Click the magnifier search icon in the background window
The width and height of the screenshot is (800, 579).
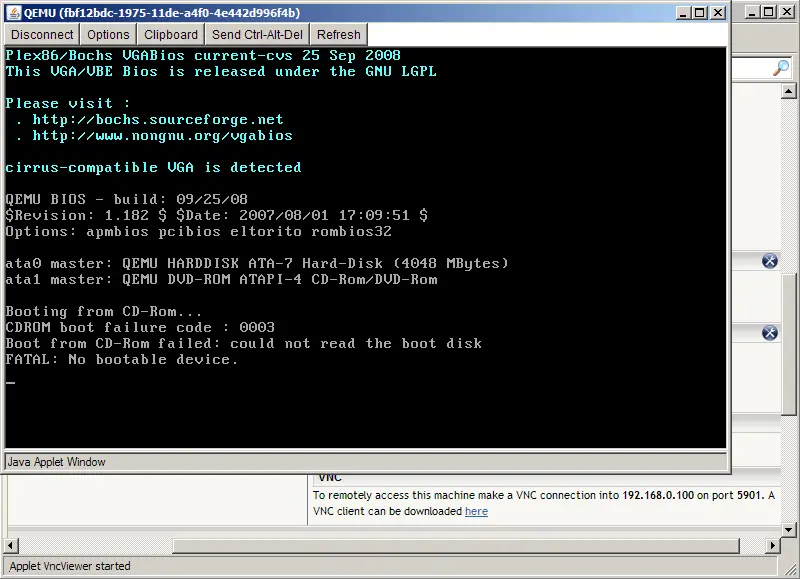(781, 68)
